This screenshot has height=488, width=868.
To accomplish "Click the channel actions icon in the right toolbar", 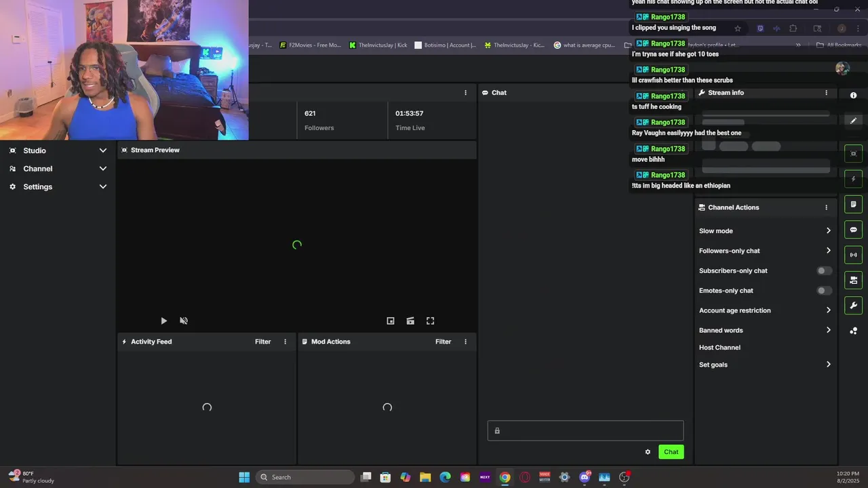I will [853, 280].
